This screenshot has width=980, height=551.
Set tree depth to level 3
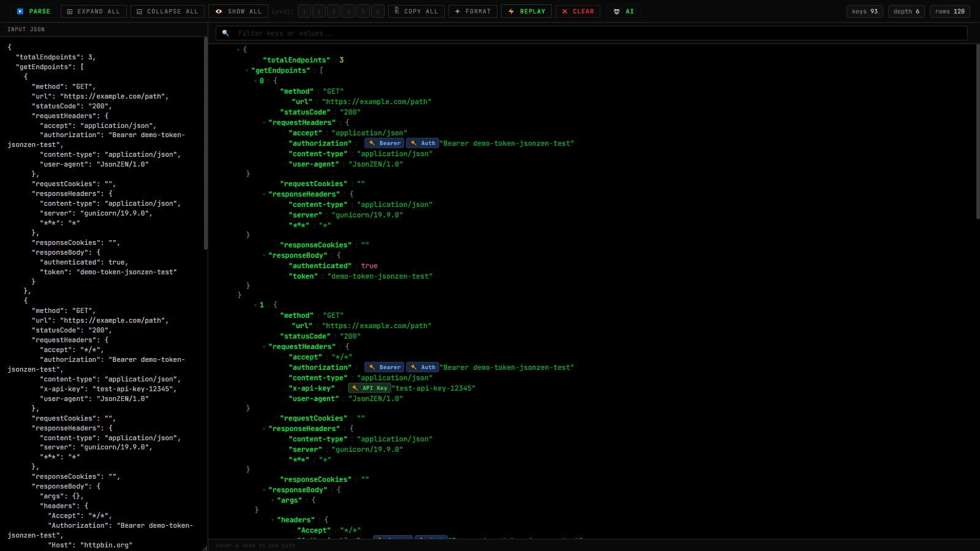334,11
